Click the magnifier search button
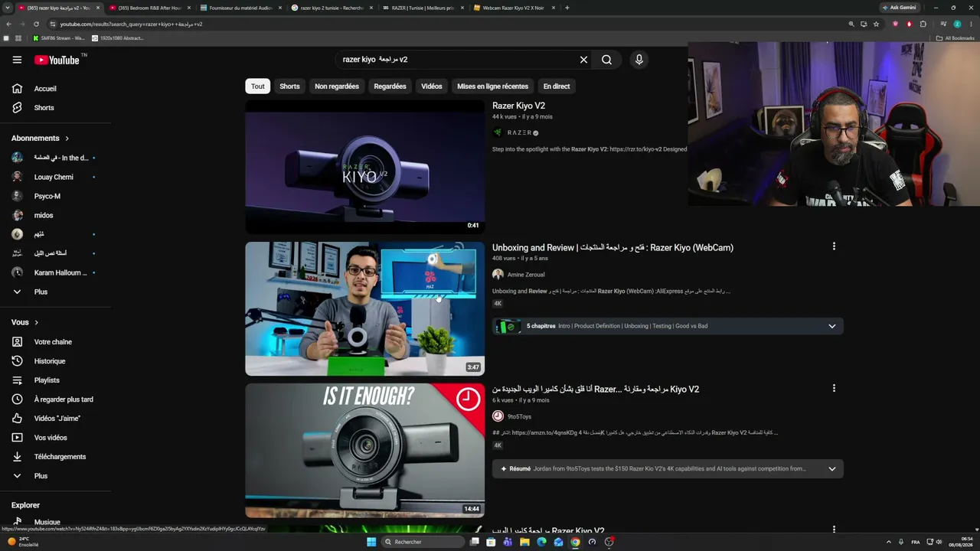The image size is (980, 551). click(606, 60)
